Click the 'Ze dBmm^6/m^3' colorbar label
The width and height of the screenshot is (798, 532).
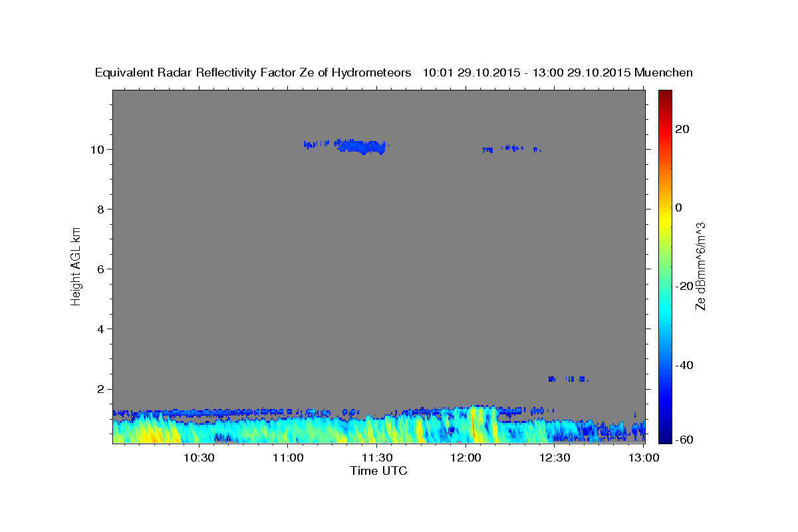700,266
